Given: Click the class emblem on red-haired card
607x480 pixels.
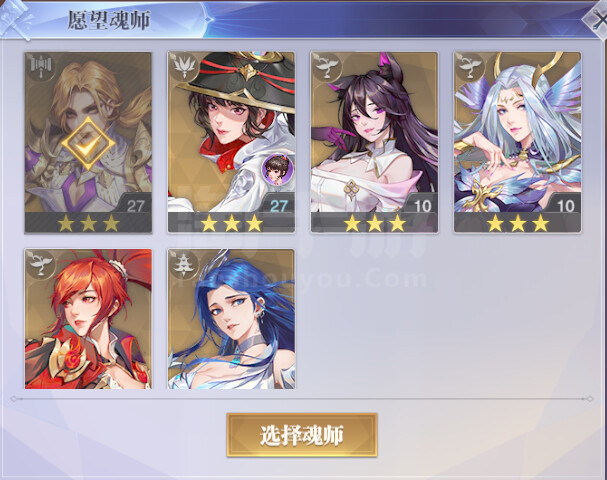Looking at the screenshot, I should click(x=40, y=264).
